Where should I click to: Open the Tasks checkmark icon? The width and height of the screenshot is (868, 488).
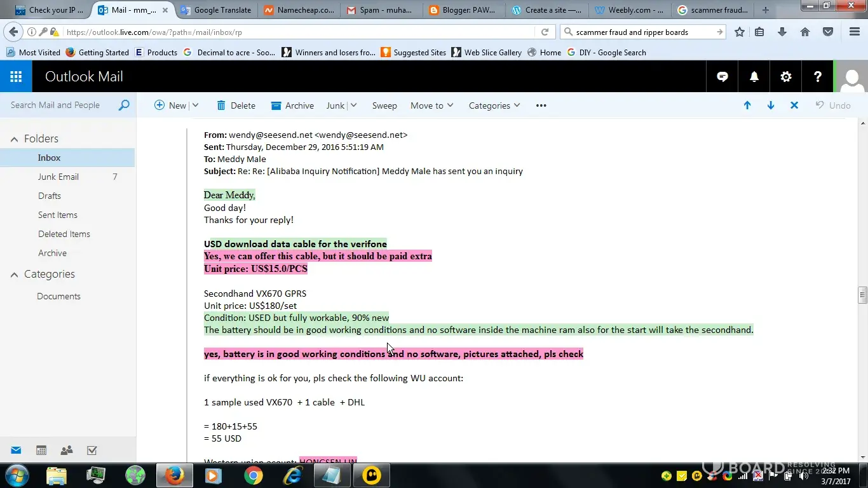[92, 451]
